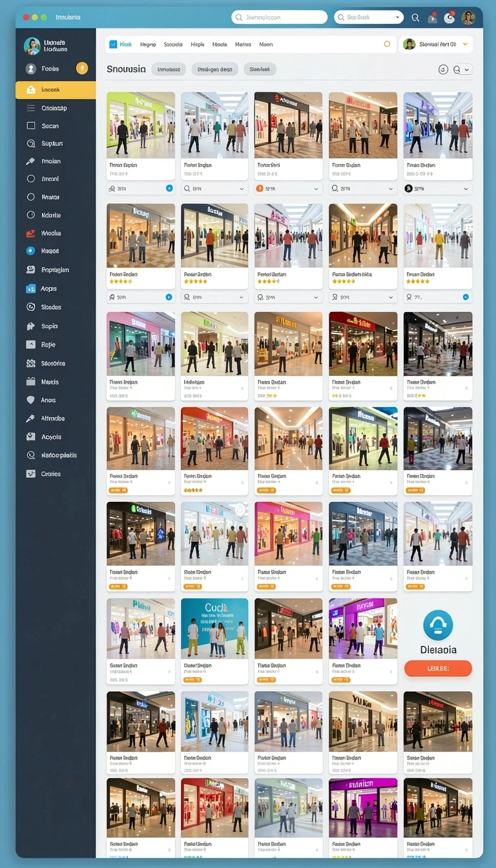Image resolution: width=496 pixels, height=868 pixels.
Task: Toggle the blue Kiosk checkbox in tab bar
Action: 113,45
